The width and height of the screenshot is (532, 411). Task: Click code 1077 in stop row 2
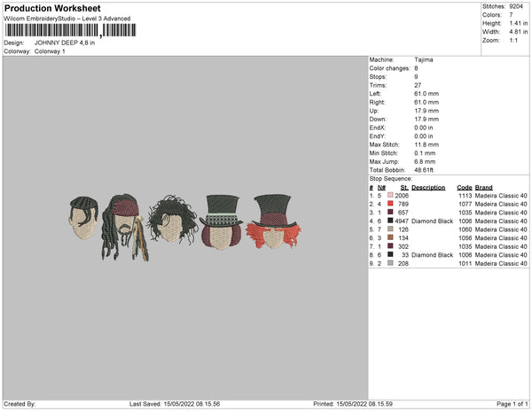click(465, 204)
